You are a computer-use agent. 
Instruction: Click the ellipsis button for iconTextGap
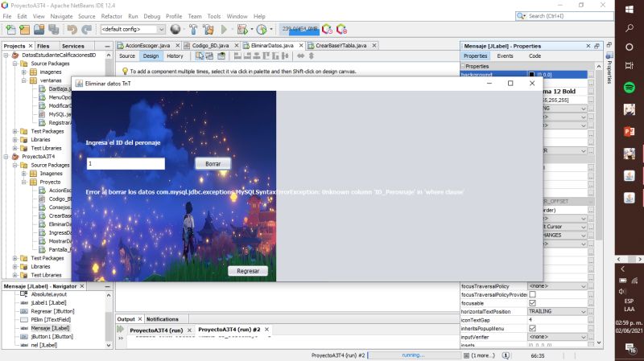tap(591, 320)
